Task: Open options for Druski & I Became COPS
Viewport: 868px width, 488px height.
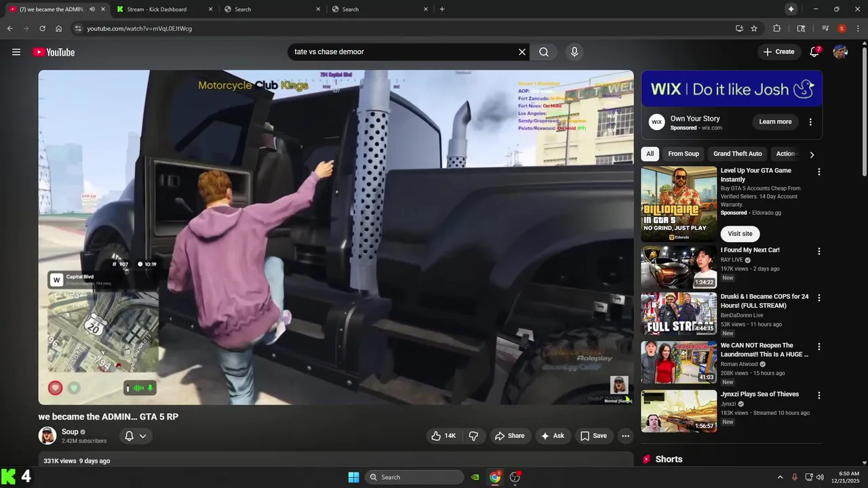Action: click(818, 298)
